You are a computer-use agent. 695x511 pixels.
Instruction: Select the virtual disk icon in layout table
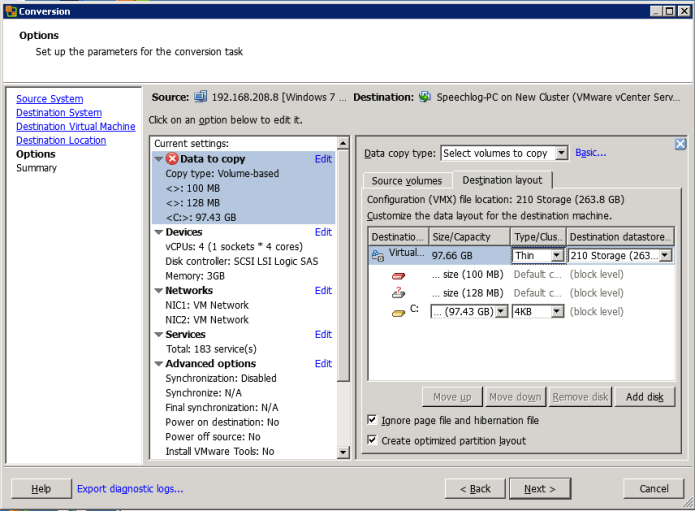[377, 255]
